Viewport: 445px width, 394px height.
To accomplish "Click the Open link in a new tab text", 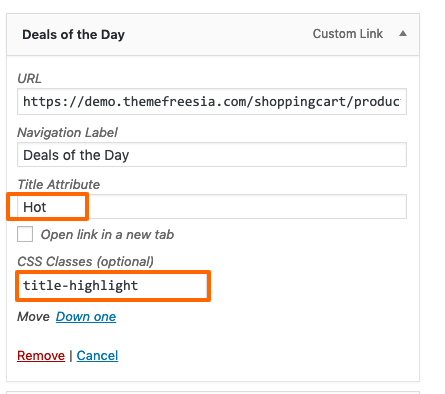I will (107, 235).
